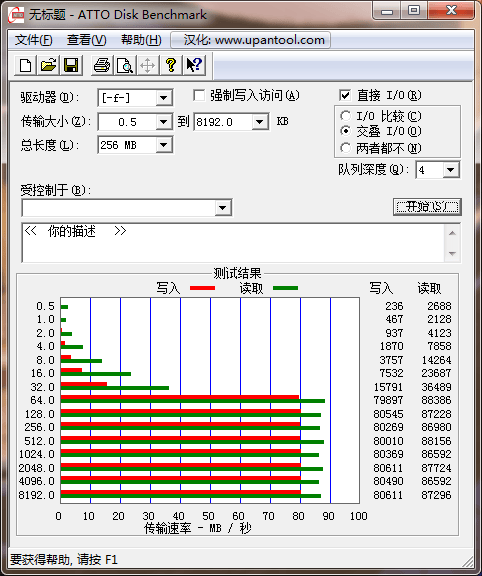Uncheck the 直接 I/O checkbox
The image size is (482, 576).
pyautogui.click(x=345, y=96)
